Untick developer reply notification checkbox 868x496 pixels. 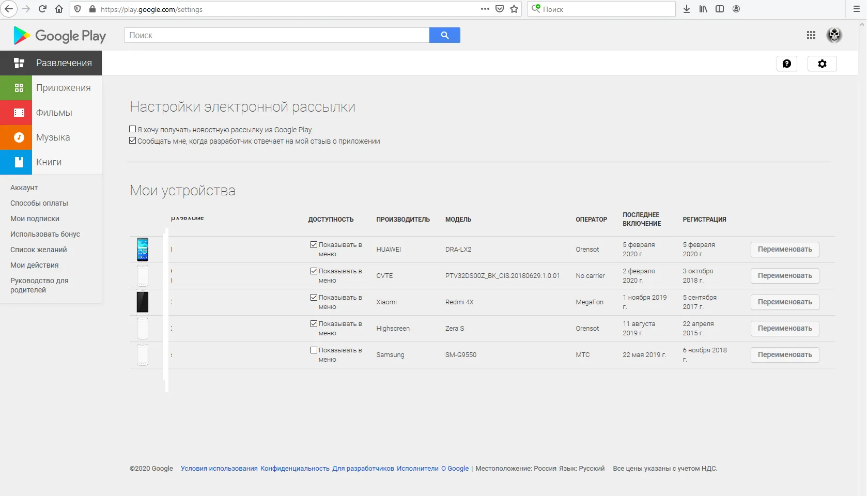click(x=133, y=141)
